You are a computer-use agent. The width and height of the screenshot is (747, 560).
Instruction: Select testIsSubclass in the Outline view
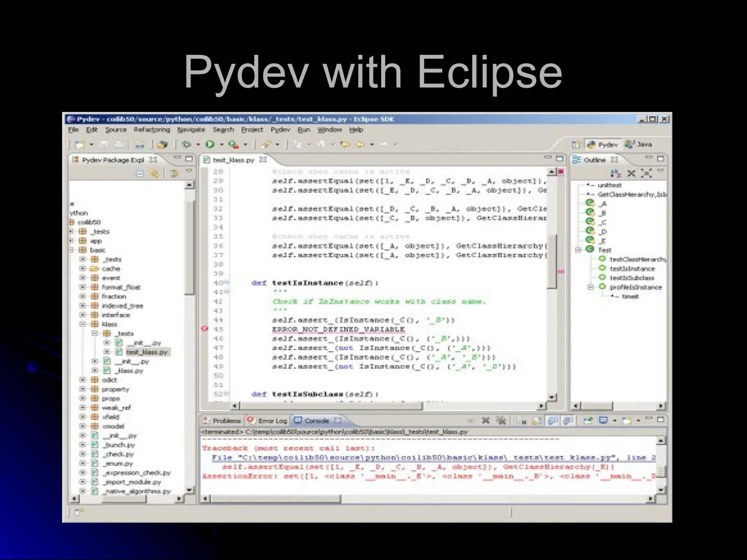[x=632, y=278]
